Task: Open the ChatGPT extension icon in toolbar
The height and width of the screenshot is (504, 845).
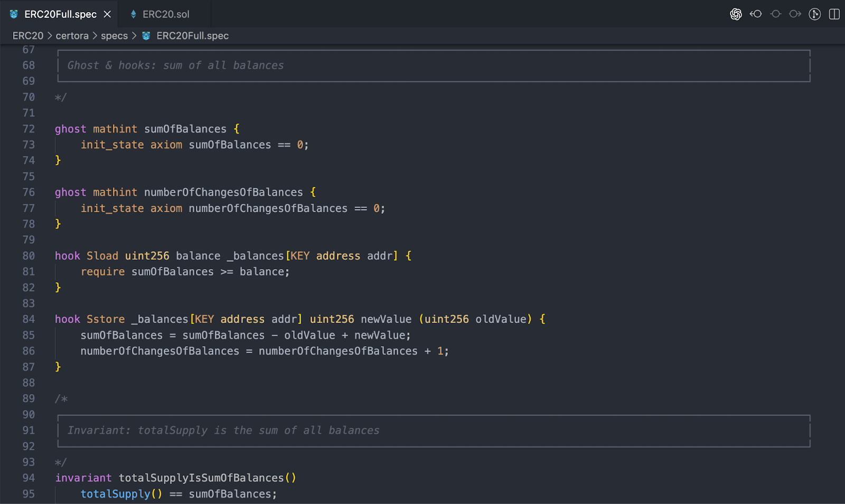Action: click(x=736, y=14)
